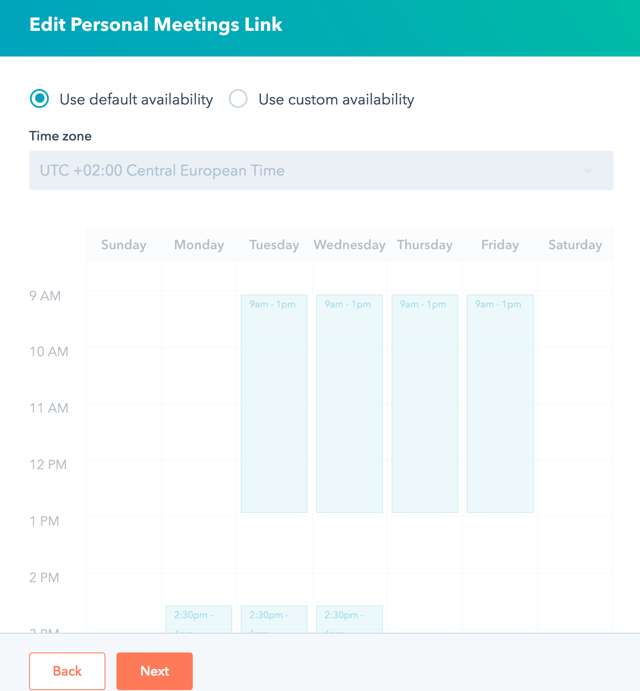Click Tuesday 9am - 1pm availability block
Image resolution: width=640 pixels, height=691 pixels.
pyautogui.click(x=274, y=404)
